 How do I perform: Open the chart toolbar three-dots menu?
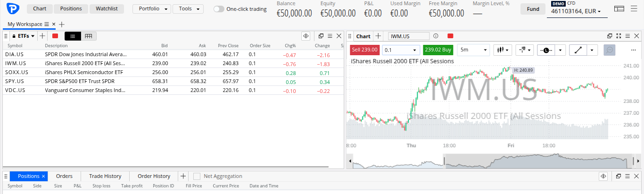point(633,50)
